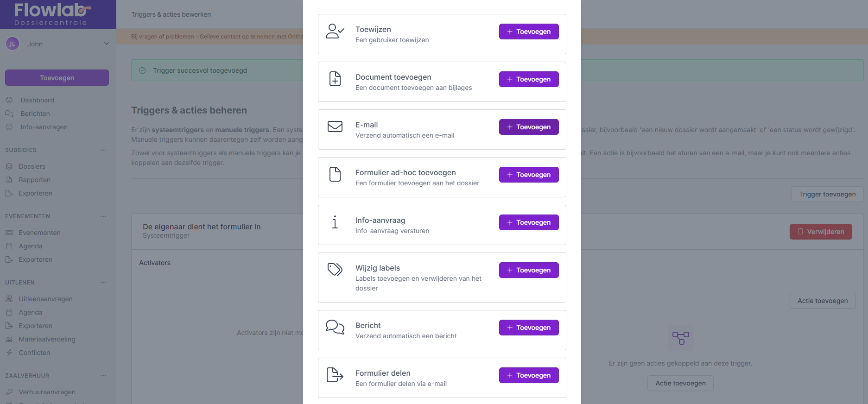Add the E-mail action with Toevoegen
Image resolution: width=868 pixels, height=404 pixels.
[529, 127]
